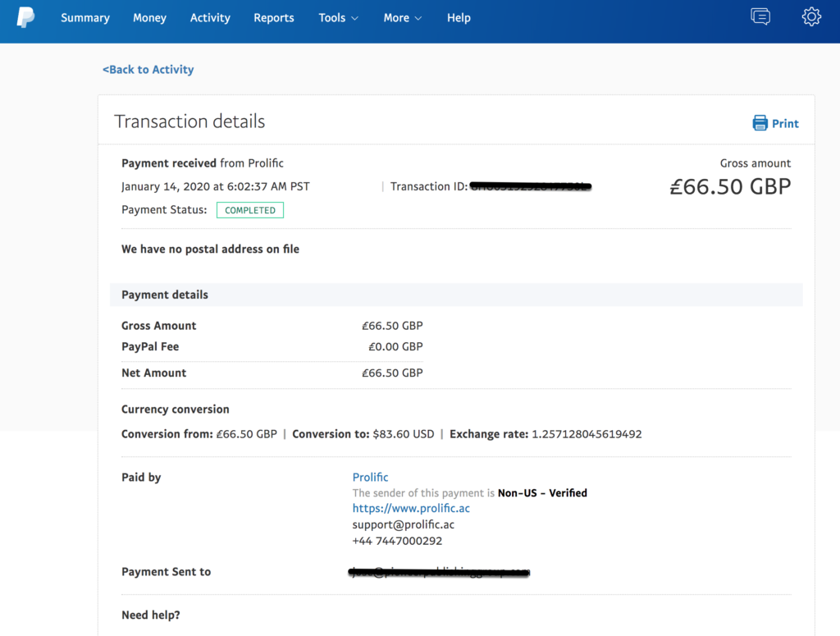Image resolution: width=840 pixels, height=636 pixels.
Task: Open the Summary menu item
Action: [x=85, y=18]
